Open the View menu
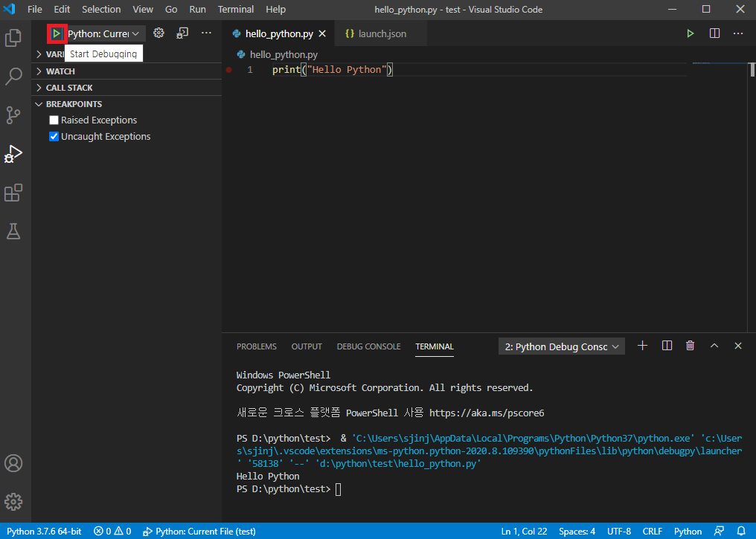This screenshot has width=756, height=539. 143,9
